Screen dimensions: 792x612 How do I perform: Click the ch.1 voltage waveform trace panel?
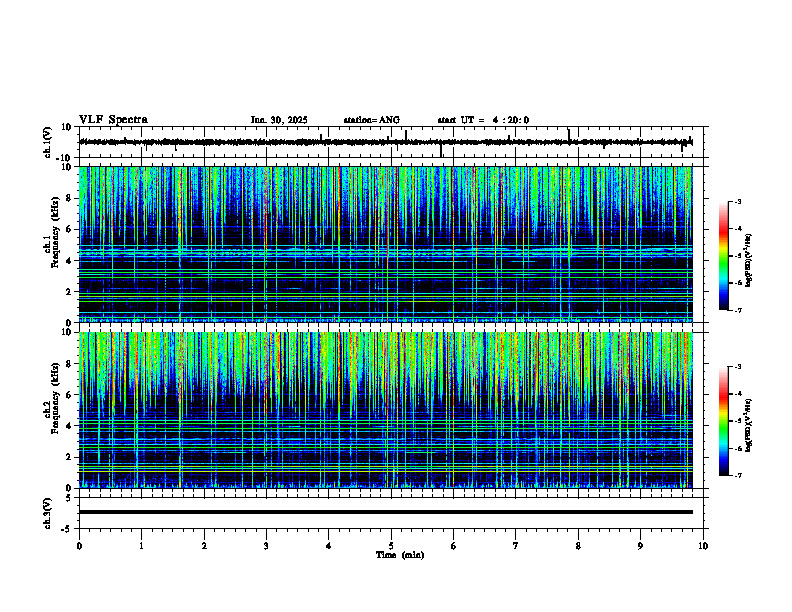point(393,142)
